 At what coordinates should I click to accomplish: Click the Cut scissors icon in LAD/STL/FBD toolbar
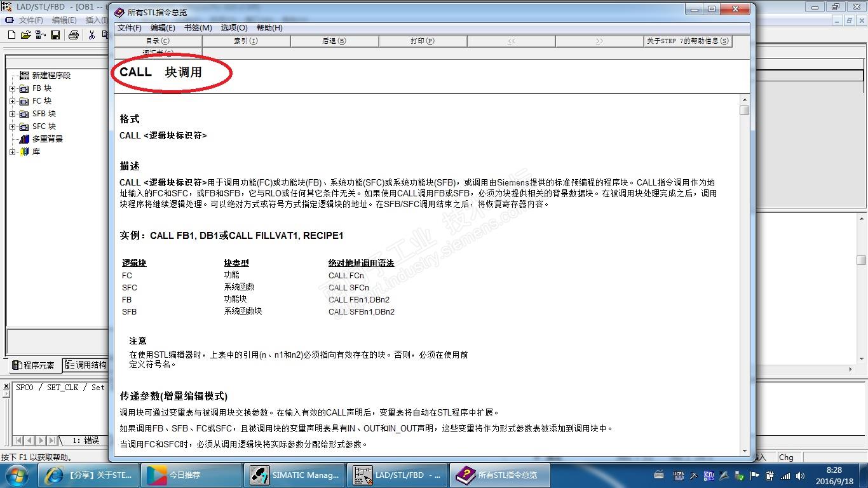(x=92, y=35)
